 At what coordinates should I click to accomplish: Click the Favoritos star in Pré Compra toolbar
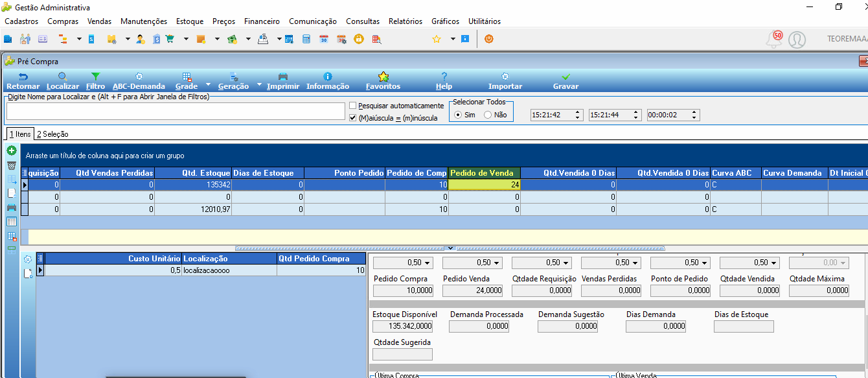(x=383, y=81)
